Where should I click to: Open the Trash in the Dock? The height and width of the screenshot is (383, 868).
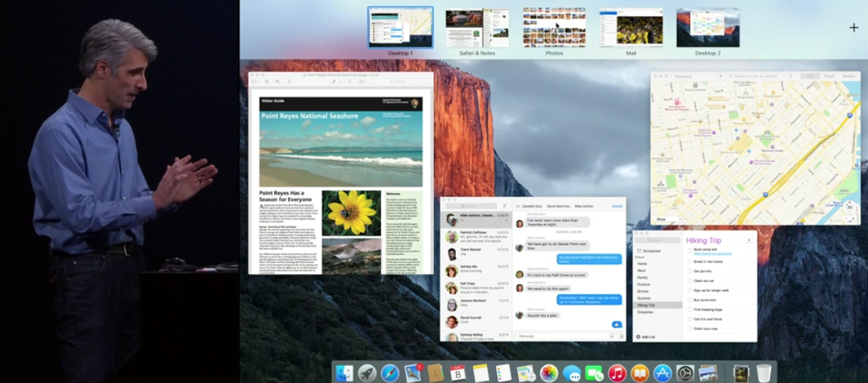pos(763,372)
